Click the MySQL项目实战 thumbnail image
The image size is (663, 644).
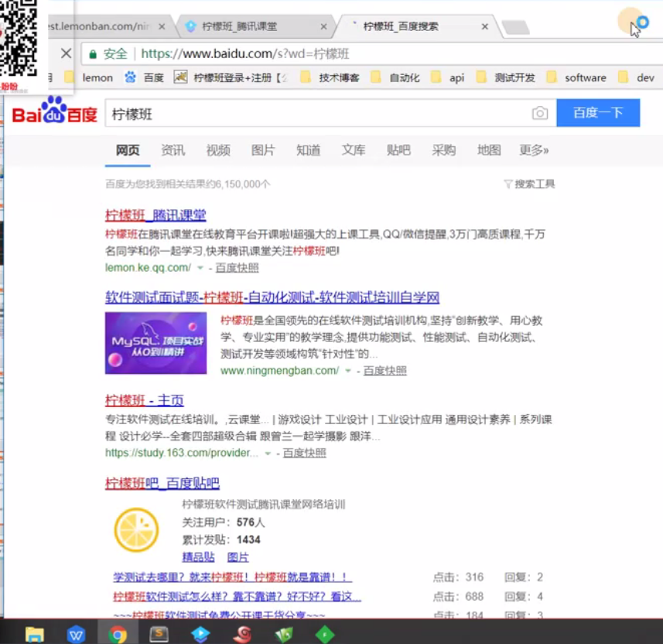pos(156,343)
